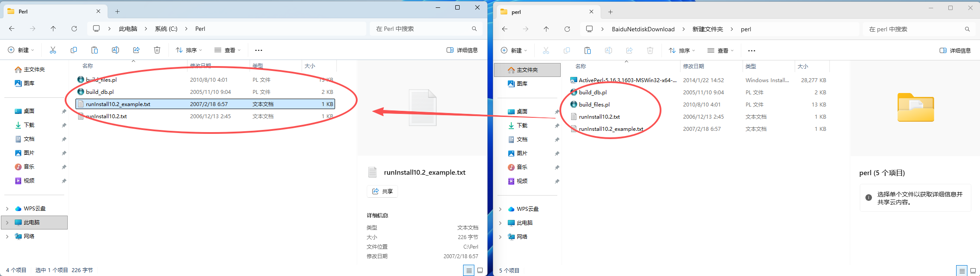The width and height of the screenshot is (980, 276).
Task: Close the Perl tab in the left window
Action: point(98,12)
